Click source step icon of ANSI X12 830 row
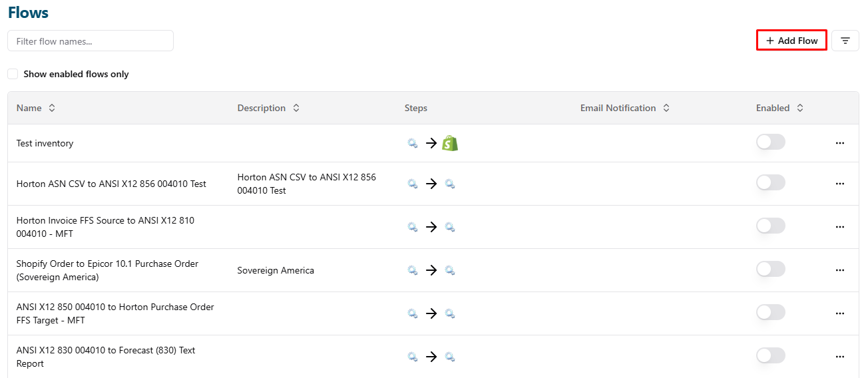The width and height of the screenshot is (868, 378). click(413, 357)
